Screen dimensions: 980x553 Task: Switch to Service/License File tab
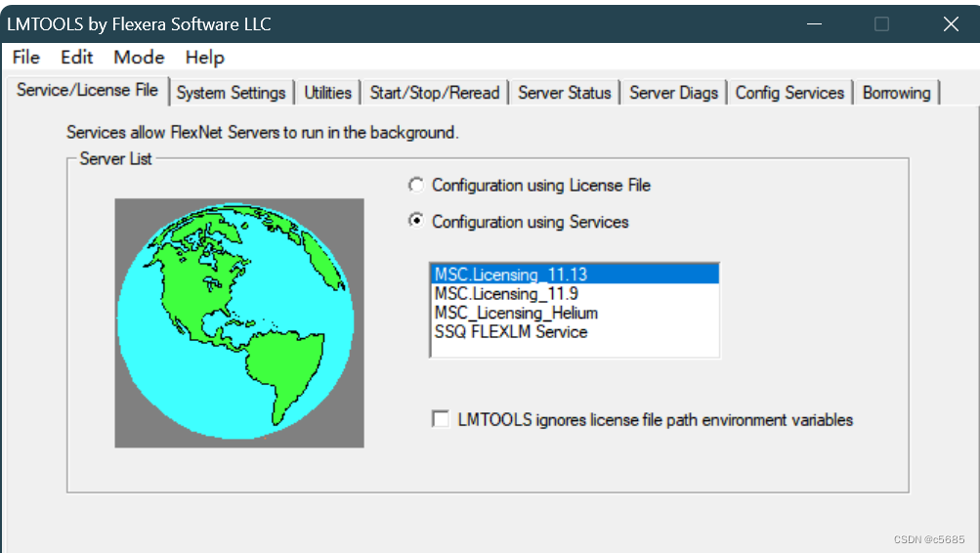coord(87,91)
